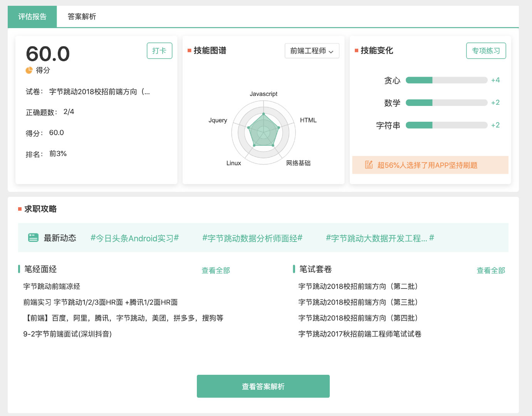Click the note icon in the APP banner
This screenshot has width=532, height=416.
pyautogui.click(x=369, y=165)
